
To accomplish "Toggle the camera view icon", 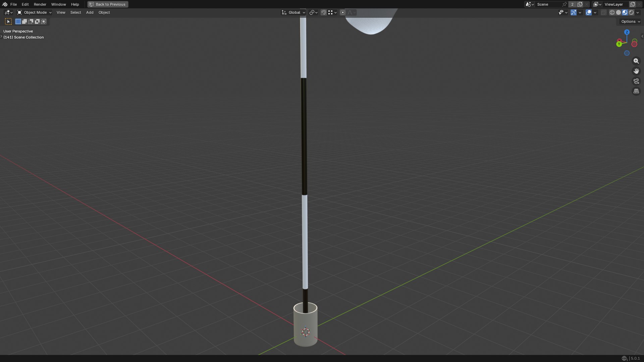I will click(636, 81).
